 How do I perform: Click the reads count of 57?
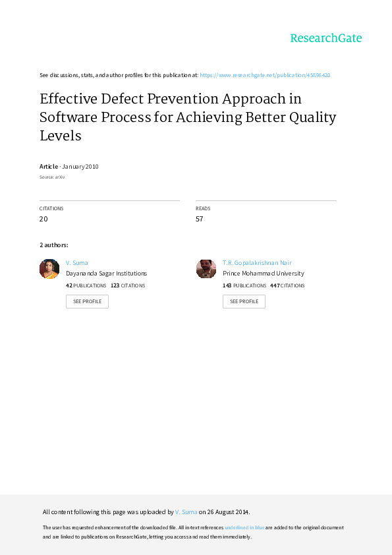200,219
